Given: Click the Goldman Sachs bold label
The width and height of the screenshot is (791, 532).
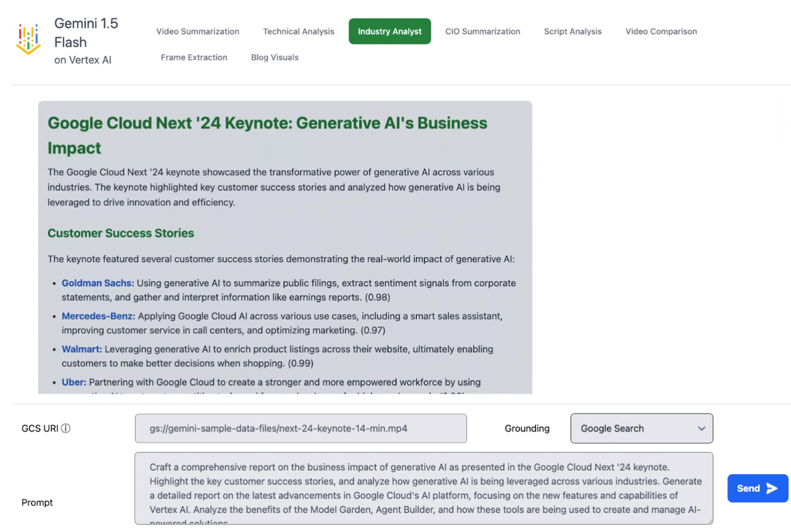Looking at the screenshot, I should click(x=97, y=283).
